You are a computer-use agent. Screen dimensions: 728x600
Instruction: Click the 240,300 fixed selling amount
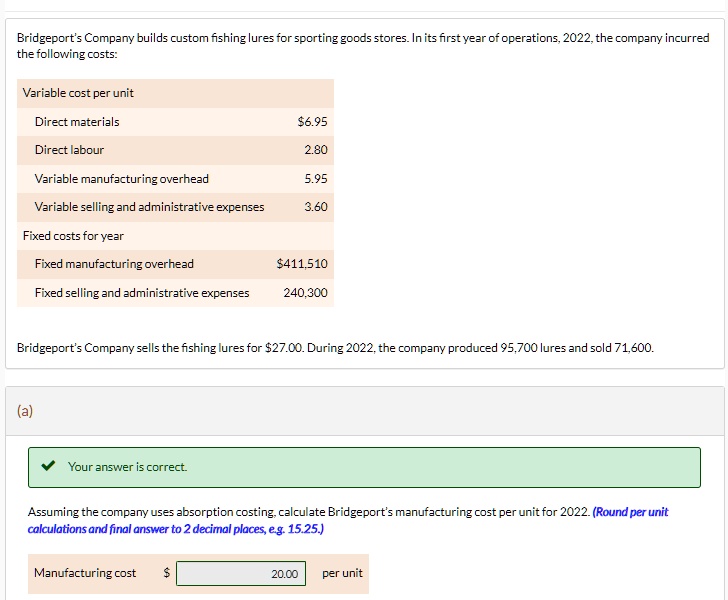click(306, 293)
